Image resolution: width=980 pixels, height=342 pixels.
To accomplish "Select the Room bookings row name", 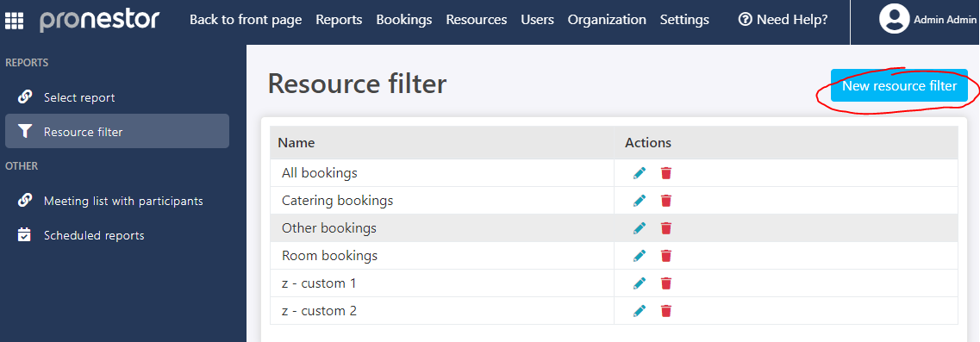I will (x=330, y=256).
